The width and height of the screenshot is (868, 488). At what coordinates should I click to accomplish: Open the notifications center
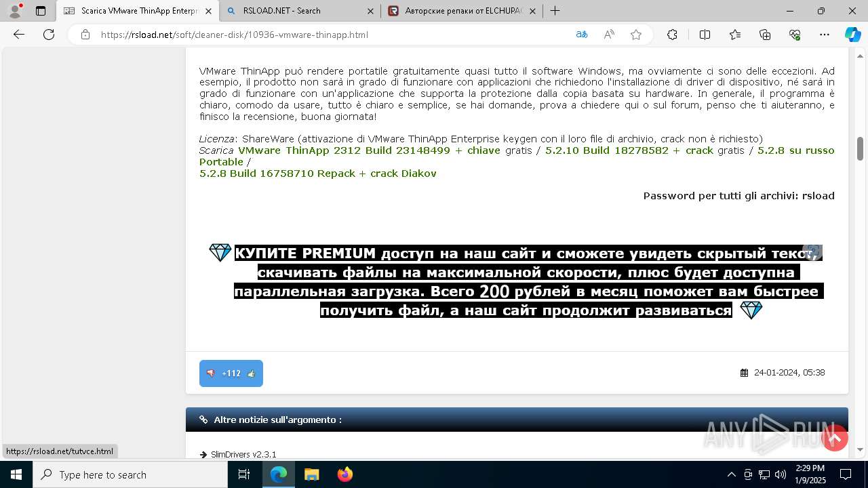846,474
